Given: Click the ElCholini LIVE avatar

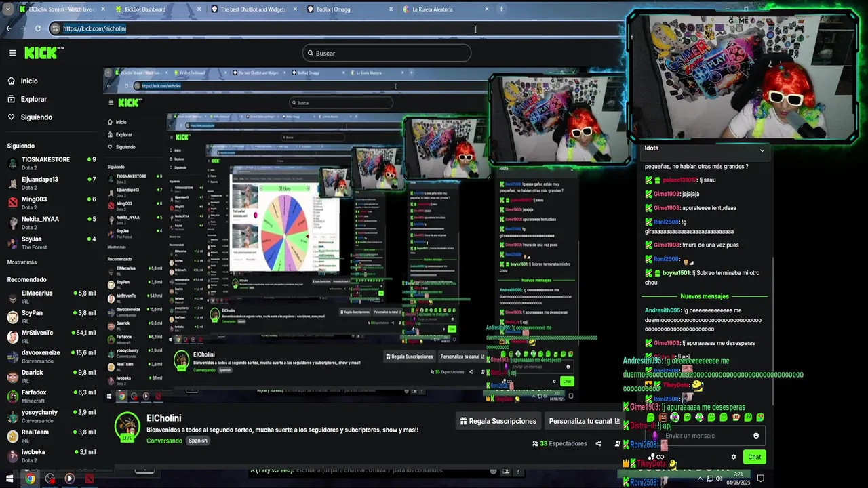Looking at the screenshot, I should (x=127, y=427).
